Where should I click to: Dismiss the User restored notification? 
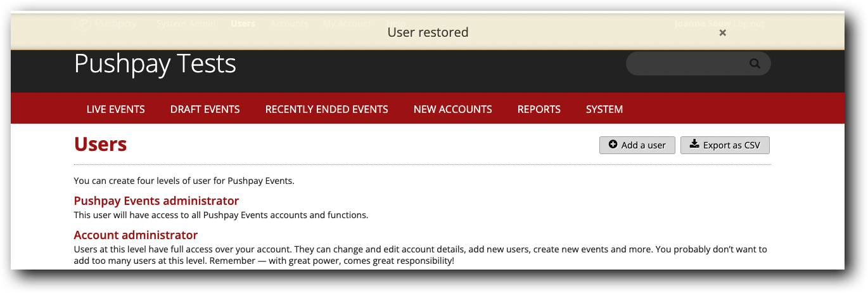722,33
